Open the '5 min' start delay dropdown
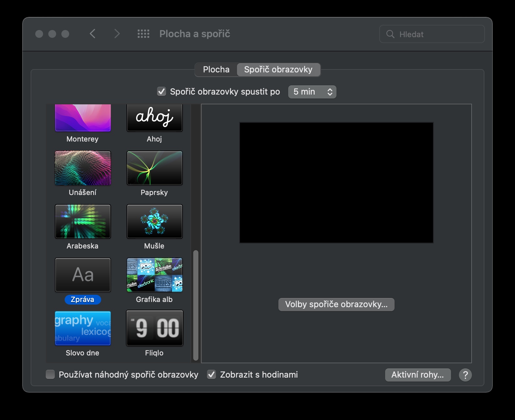The width and height of the screenshot is (515, 420). coord(312,92)
